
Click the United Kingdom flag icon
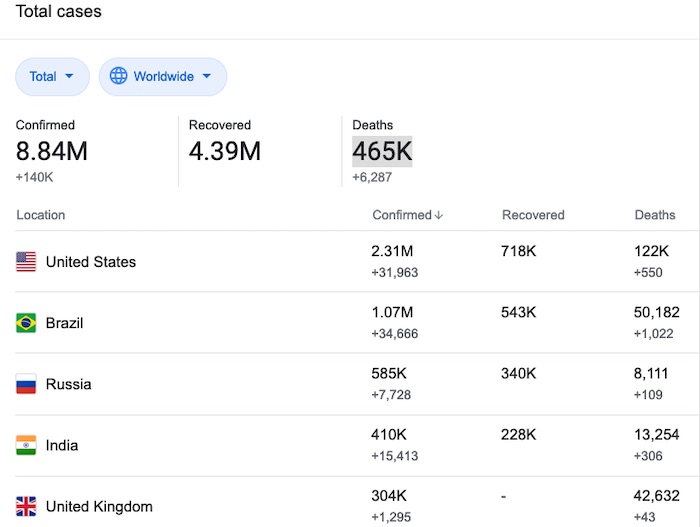coord(26,506)
